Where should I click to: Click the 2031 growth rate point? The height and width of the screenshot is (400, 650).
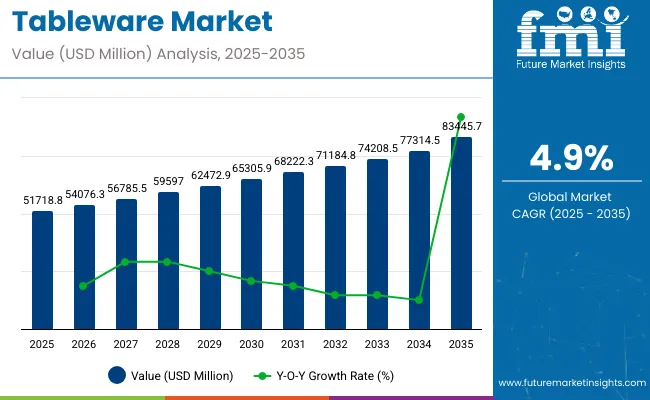[x=293, y=286]
